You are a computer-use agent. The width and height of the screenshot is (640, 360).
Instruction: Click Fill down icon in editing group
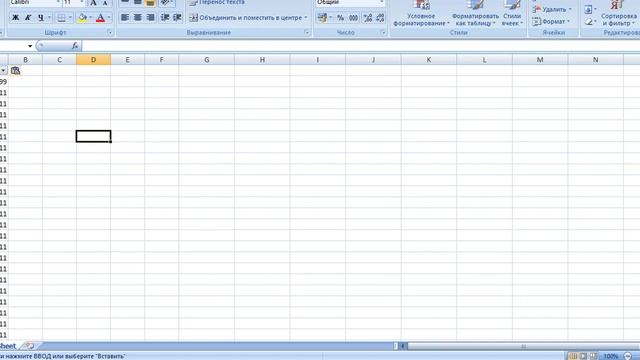pyautogui.click(x=588, y=9)
